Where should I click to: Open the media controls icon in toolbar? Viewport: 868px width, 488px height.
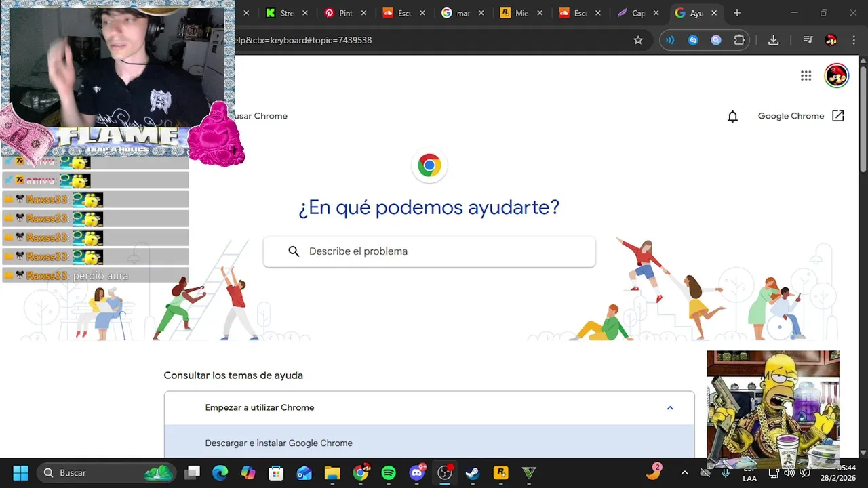pos(808,40)
